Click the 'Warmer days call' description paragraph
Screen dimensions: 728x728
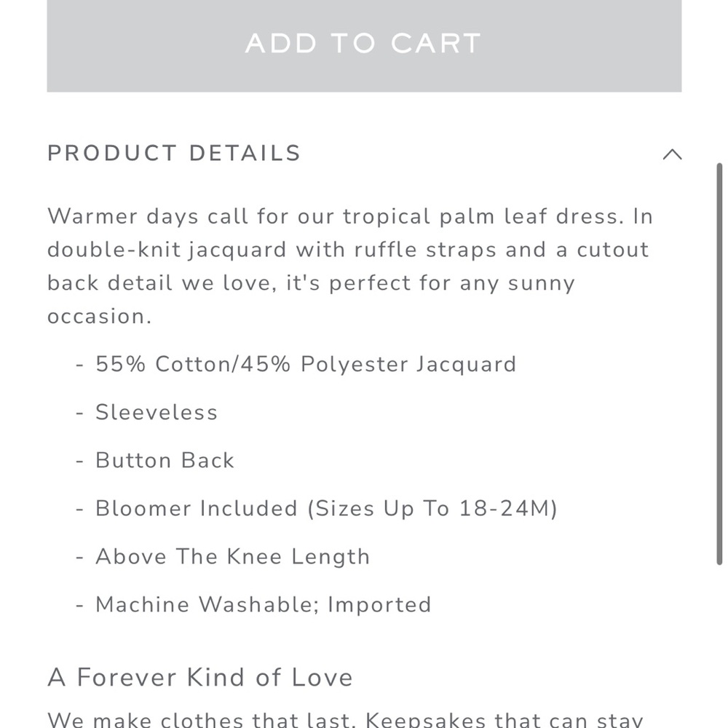pyautogui.click(x=351, y=266)
